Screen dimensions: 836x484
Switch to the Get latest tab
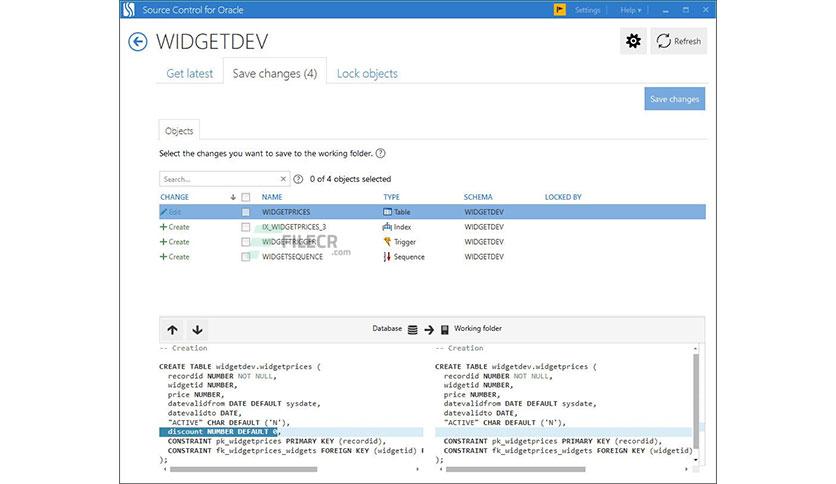point(189,73)
